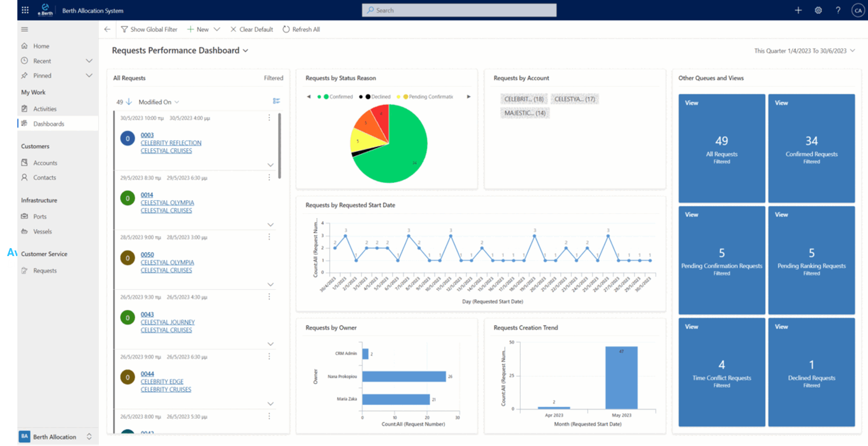
Task: Open Accounts in the sidebar
Action: pos(45,163)
